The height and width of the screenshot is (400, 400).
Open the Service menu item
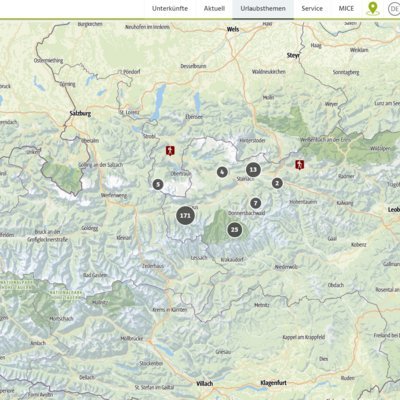pos(312,9)
